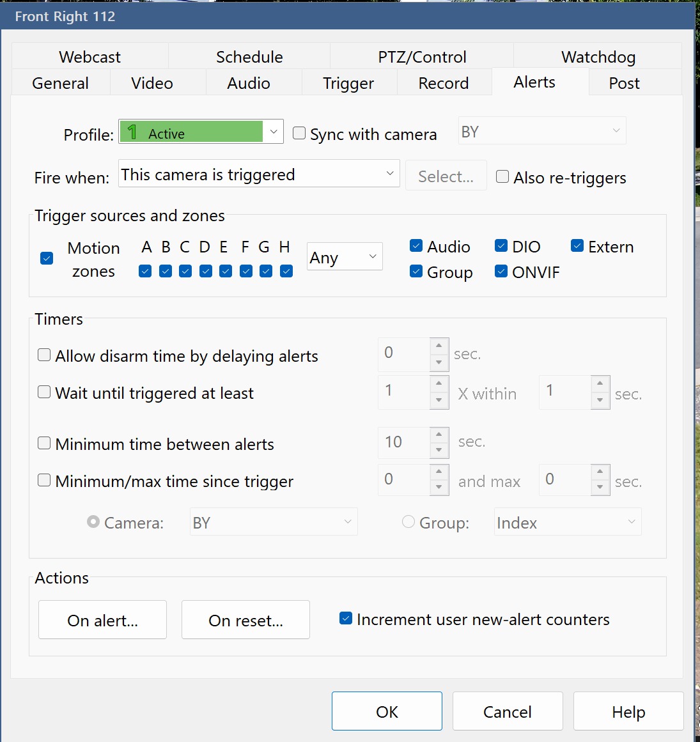Uncheck motion zone H checkbox
Screen dimensions: 700x742
[x=286, y=271]
